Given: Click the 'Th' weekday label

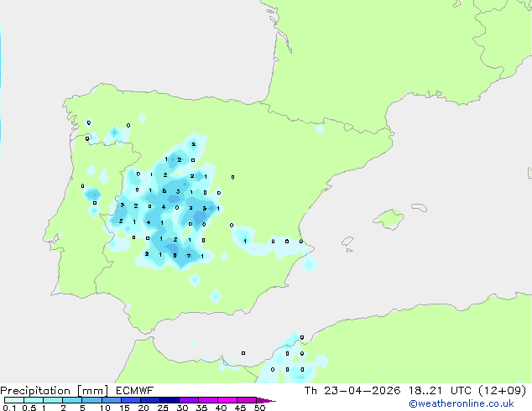Looking at the screenshot, I should [x=310, y=391].
